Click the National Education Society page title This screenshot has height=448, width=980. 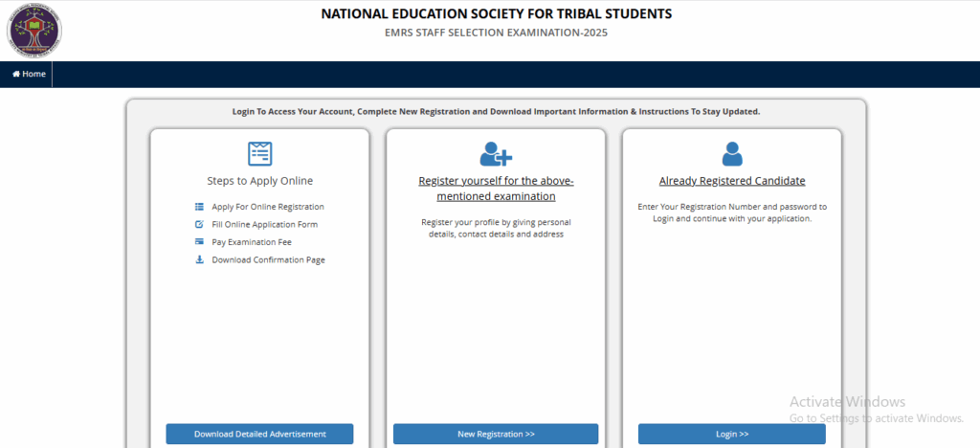click(x=496, y=14)
